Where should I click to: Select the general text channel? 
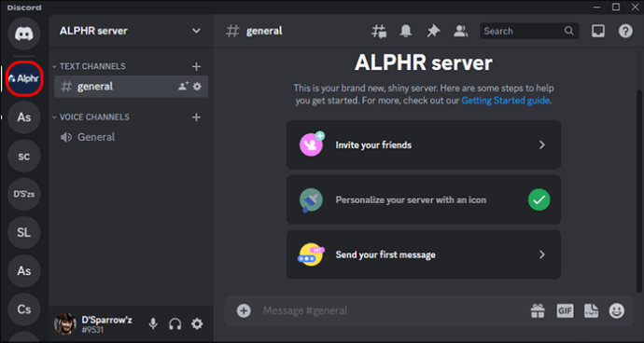point(131,87)
